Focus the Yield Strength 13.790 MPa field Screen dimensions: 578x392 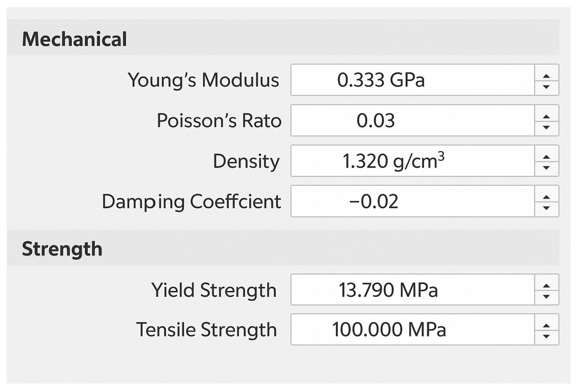[412, 290]
